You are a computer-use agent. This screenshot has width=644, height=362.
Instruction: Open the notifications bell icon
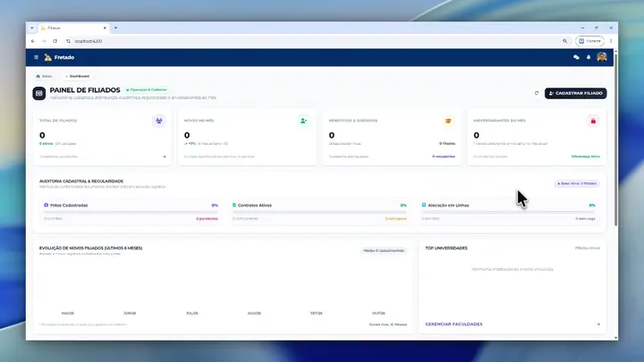pyautogui.click(x=589, y=57)
